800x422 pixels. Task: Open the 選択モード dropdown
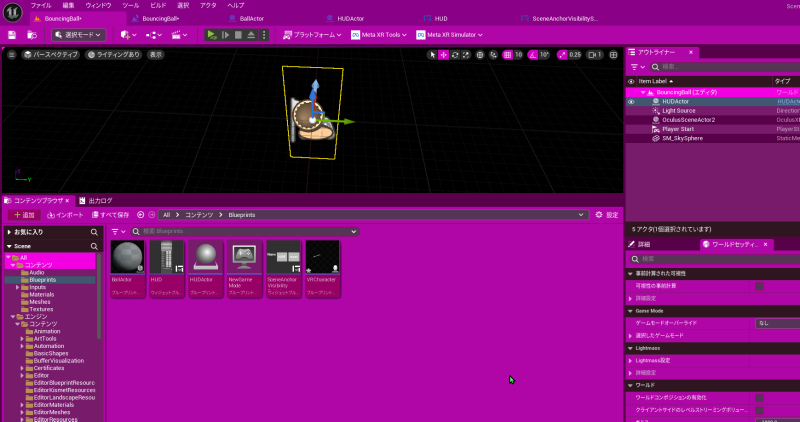tap(76, 35)
